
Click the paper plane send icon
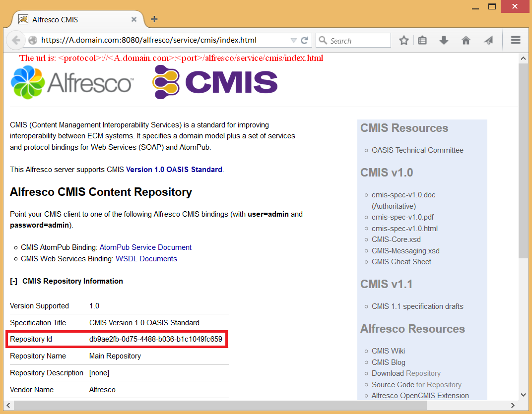pos(488,41)
